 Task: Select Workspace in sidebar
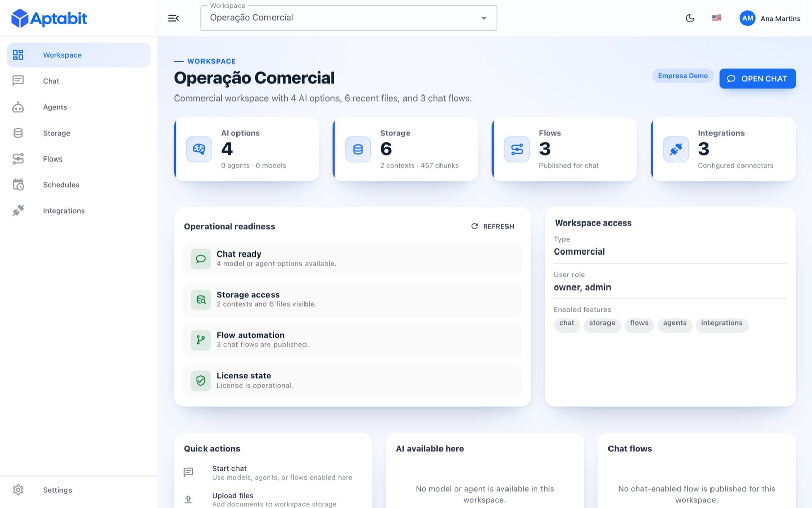pos(79,55)
